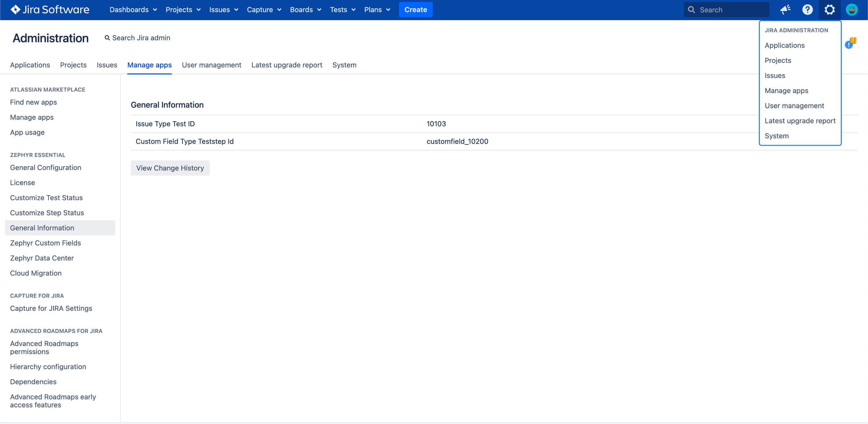868x424 pixels.
Task: Click the settings gear icon
Action: (829, 10)
